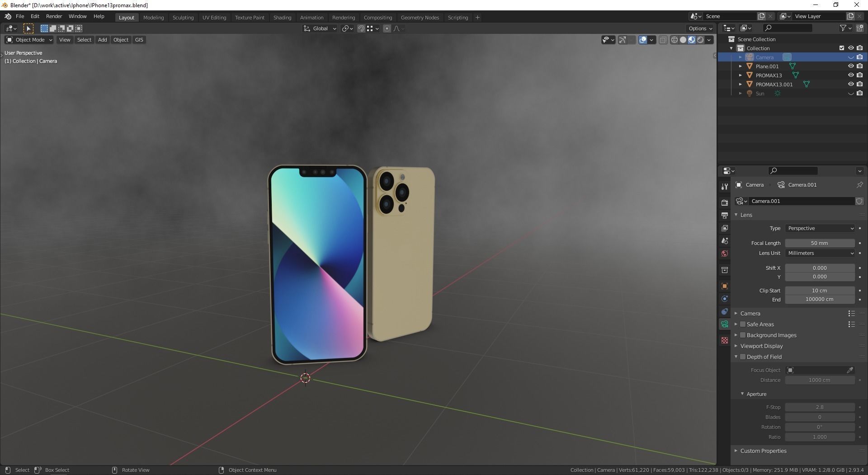The width and height of the screenshot is (868, 475).
Task: Switch to rendered viewport shading
Action: click(x=700, y=40)
